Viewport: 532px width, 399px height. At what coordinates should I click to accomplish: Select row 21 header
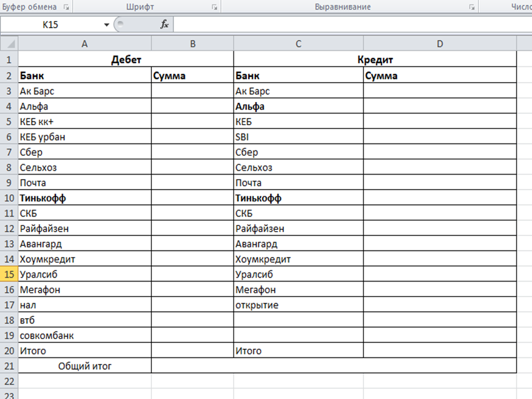coord(9,366)
